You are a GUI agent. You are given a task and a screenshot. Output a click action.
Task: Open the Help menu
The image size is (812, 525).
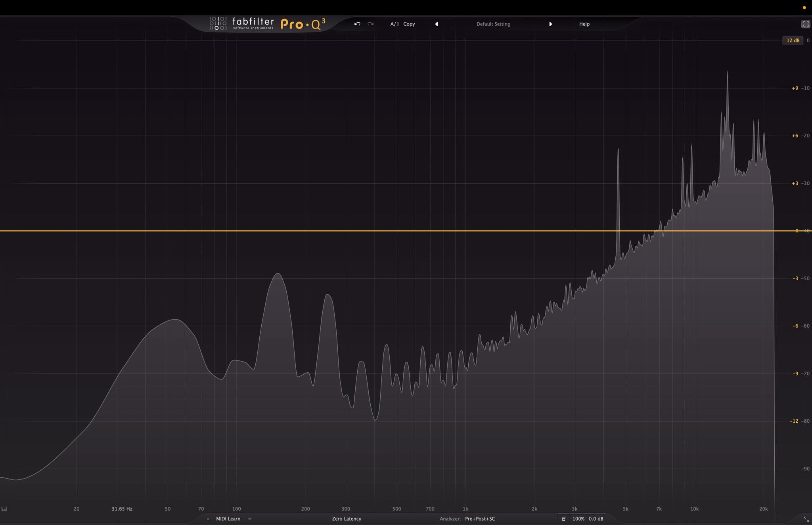pos(584,24)
